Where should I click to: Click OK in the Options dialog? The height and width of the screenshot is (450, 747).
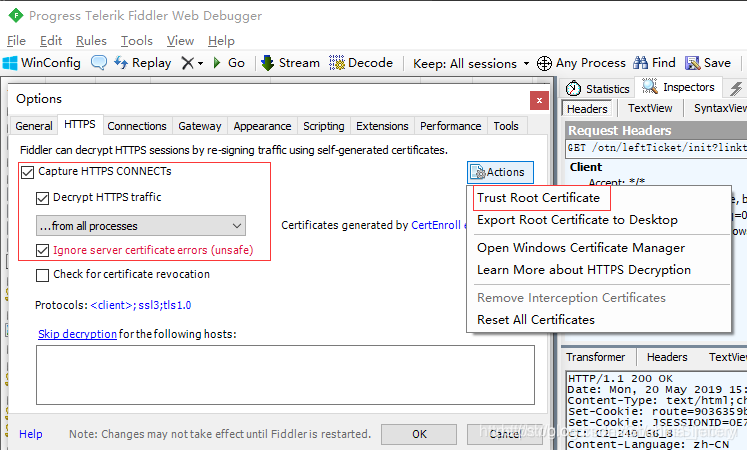click(x=419, y=434)
